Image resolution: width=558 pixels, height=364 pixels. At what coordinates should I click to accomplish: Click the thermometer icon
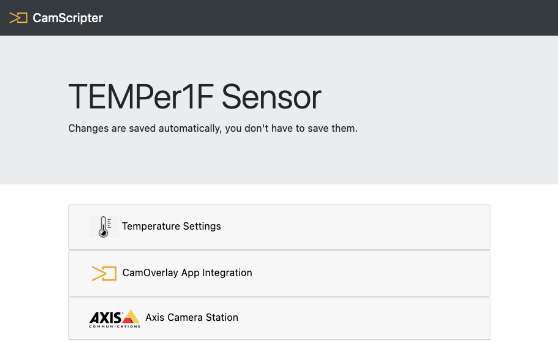pos(104,227)
